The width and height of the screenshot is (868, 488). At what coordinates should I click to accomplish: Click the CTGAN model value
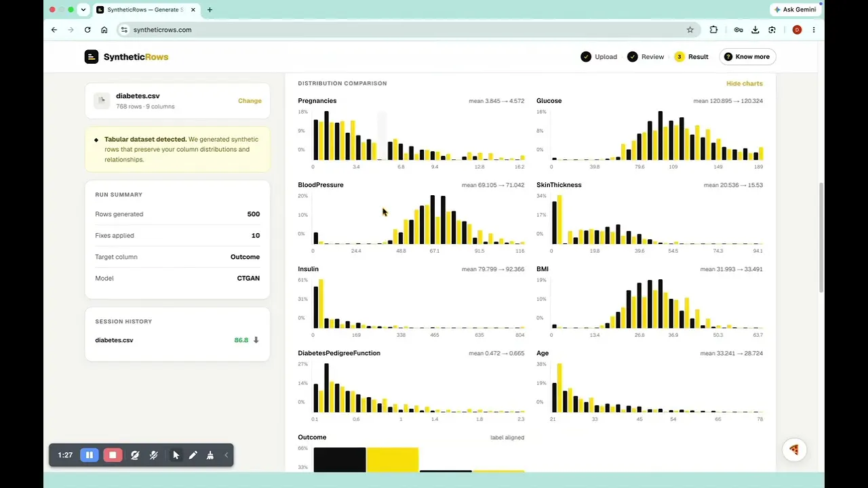(248, 279)
